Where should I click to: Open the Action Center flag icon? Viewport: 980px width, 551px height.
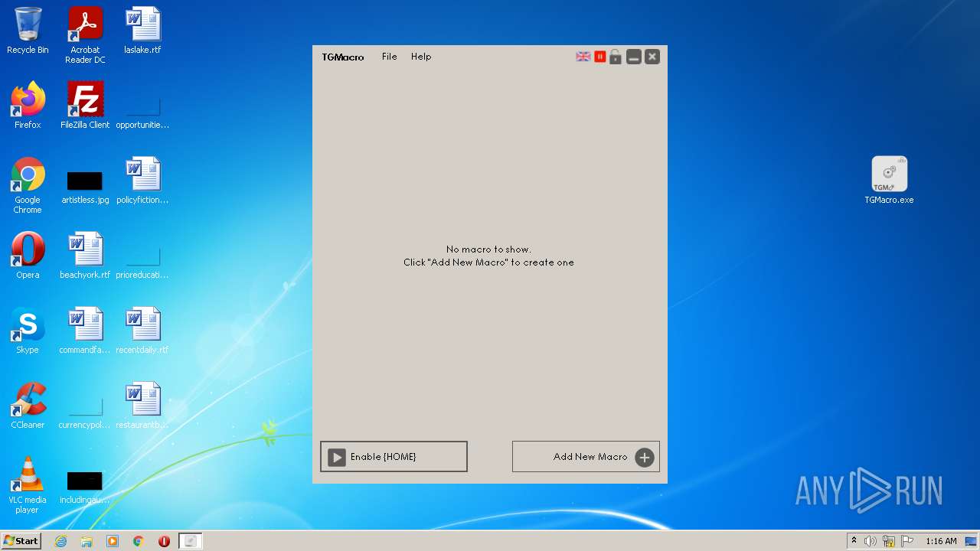[906, 541]
